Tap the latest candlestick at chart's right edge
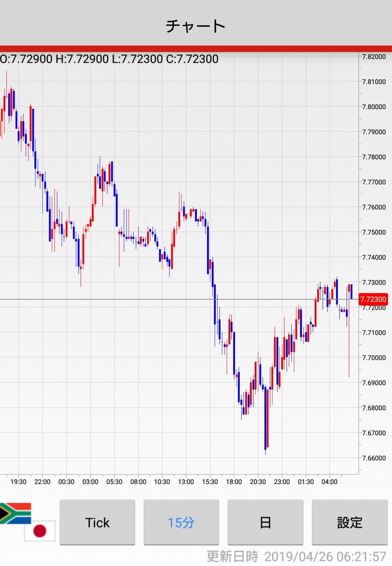Image resolution: width=392 pixels, height=566 pixels. tap(351, 292)
